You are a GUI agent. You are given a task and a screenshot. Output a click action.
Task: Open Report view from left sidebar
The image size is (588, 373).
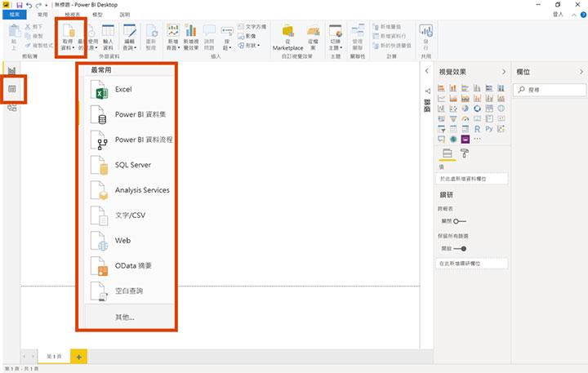point(12,70)
